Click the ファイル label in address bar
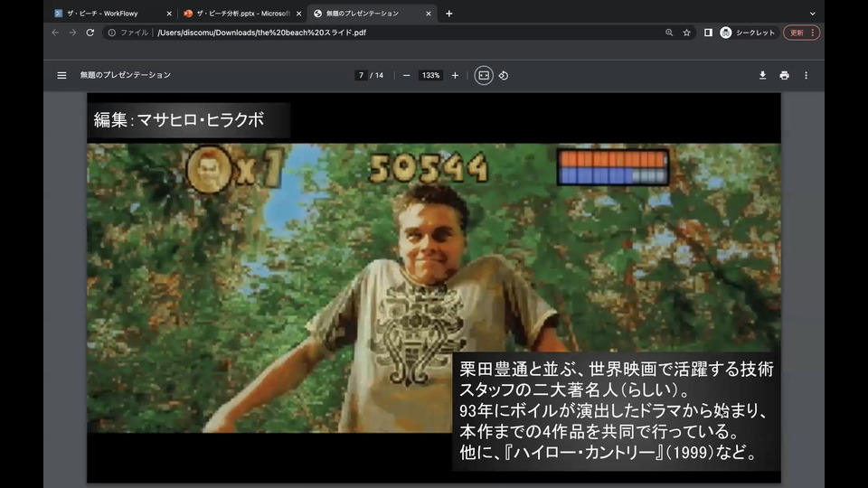 [x=135, y=33]
